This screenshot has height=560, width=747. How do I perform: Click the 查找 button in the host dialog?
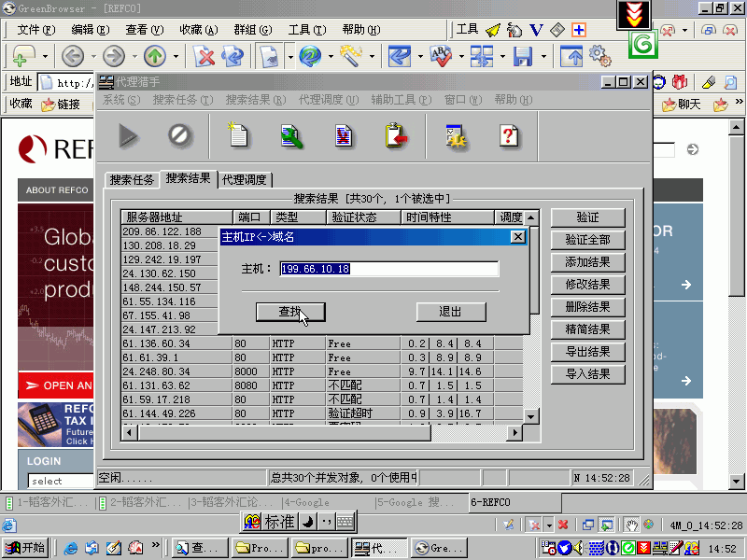(289, 312)
